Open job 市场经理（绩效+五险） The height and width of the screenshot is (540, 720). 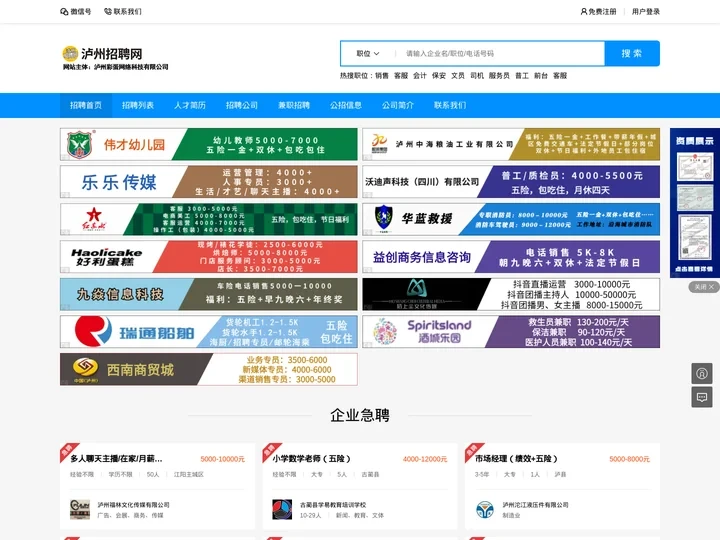[x=517, y=459]
